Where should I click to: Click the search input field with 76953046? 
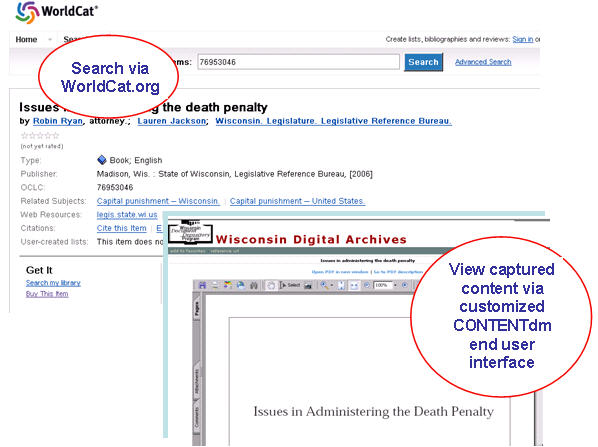(x=298, y=62)
